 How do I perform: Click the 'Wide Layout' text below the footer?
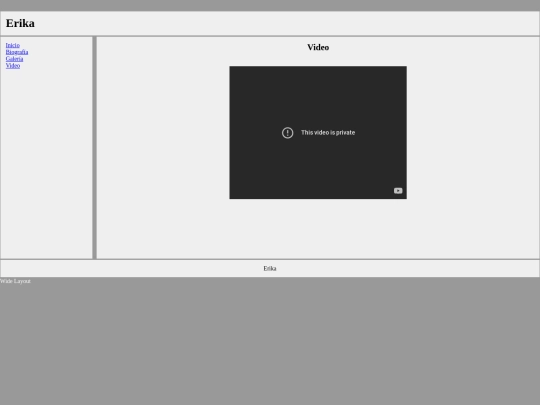tap(15, 281)
